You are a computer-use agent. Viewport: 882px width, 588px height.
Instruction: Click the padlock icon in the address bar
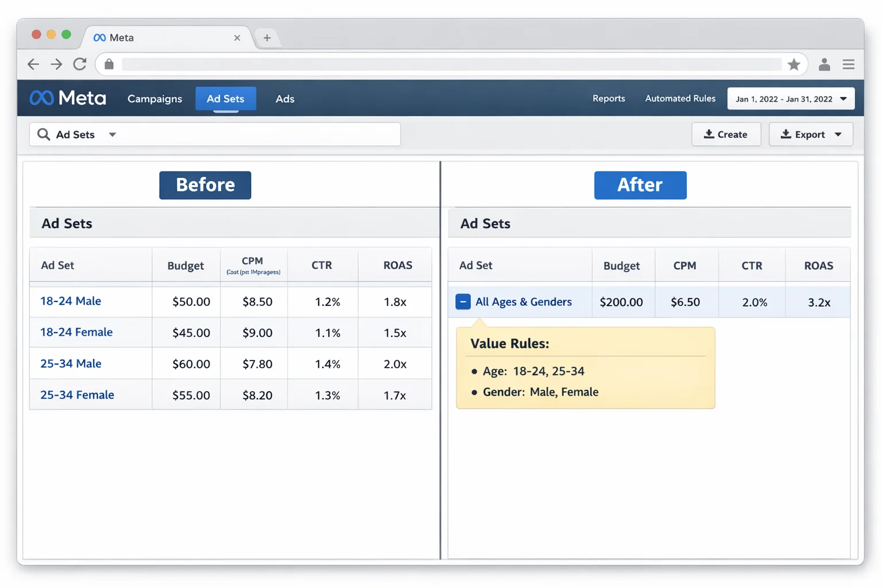(109, 64)
